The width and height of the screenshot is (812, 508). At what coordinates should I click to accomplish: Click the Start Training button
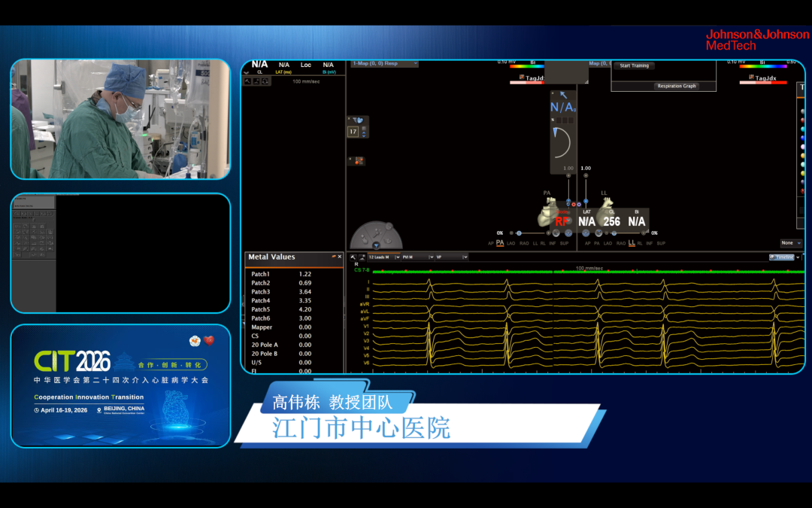tap(634, 66)
